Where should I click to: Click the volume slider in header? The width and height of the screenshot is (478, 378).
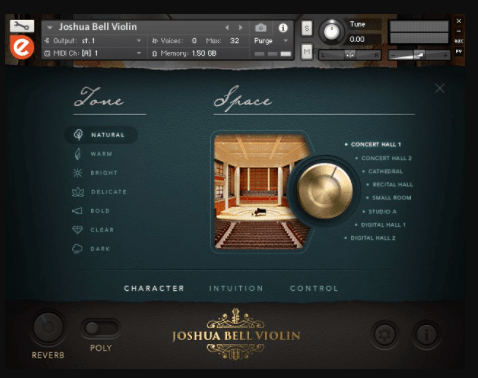pos(419,55)
